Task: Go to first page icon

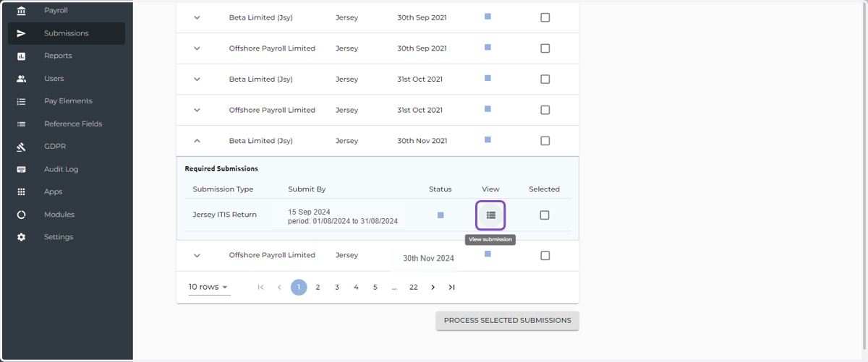Action: 260,287
